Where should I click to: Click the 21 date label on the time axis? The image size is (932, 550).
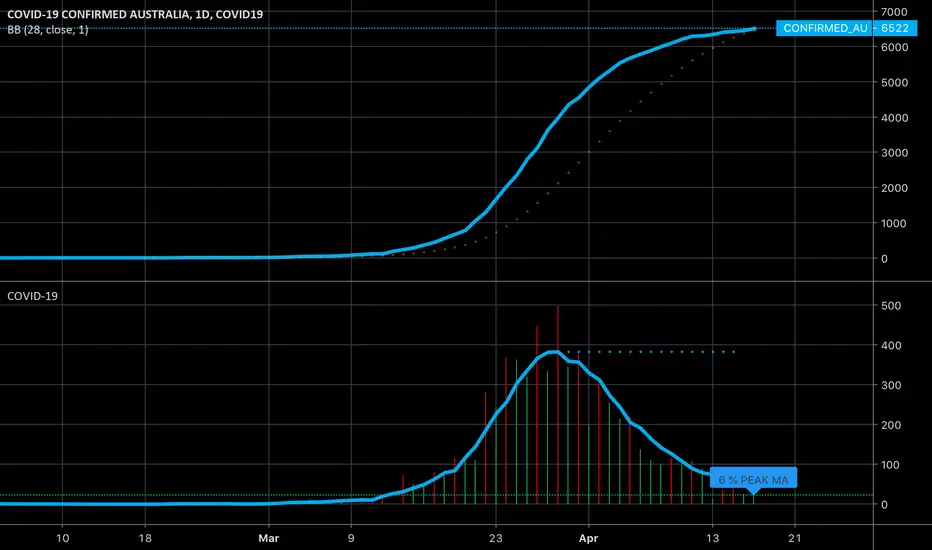(x=795, y=538)
